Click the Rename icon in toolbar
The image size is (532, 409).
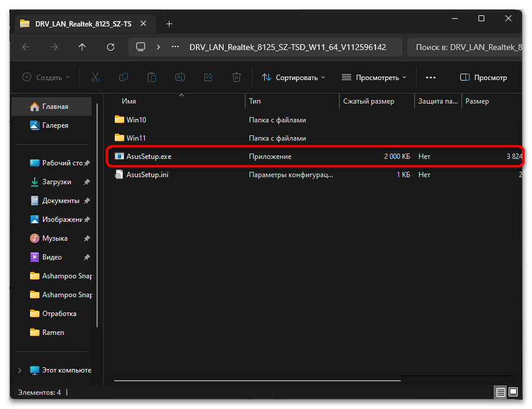click(180, 78)
